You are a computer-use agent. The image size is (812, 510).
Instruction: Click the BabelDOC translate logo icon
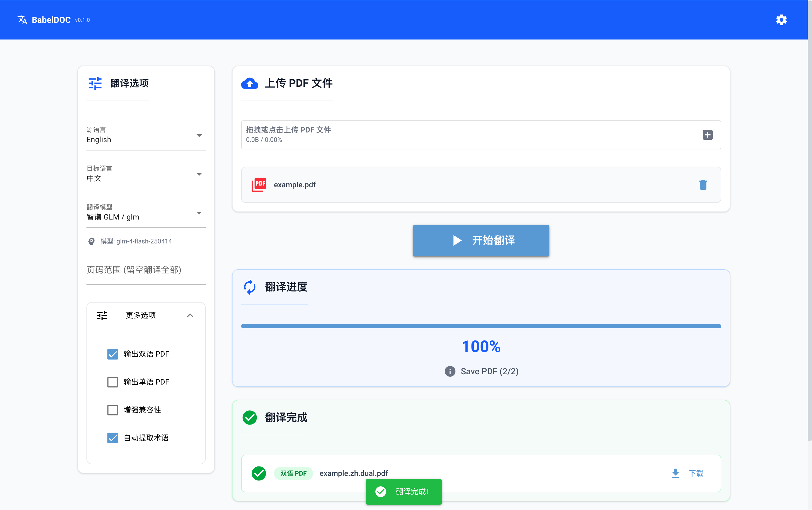click(x=22, y=20)
